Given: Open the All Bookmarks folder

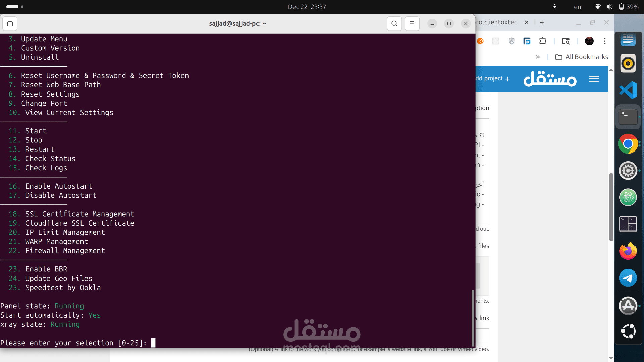Looking at the screenshot, I should [582, 57].
